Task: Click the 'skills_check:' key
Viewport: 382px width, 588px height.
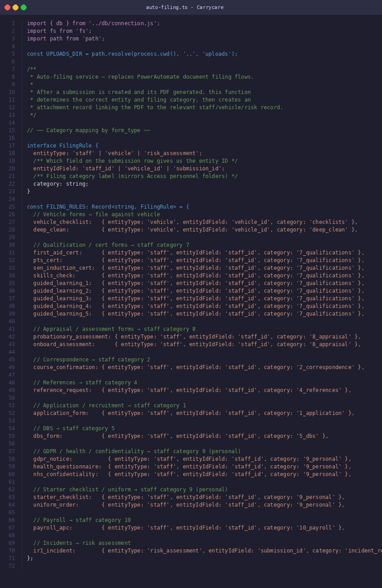Action: (x=54, y=275)
